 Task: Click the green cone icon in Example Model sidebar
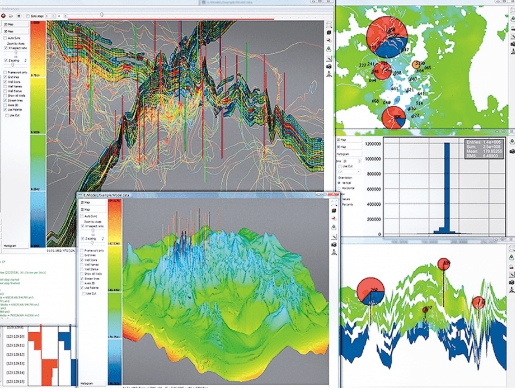coord(334,227)
